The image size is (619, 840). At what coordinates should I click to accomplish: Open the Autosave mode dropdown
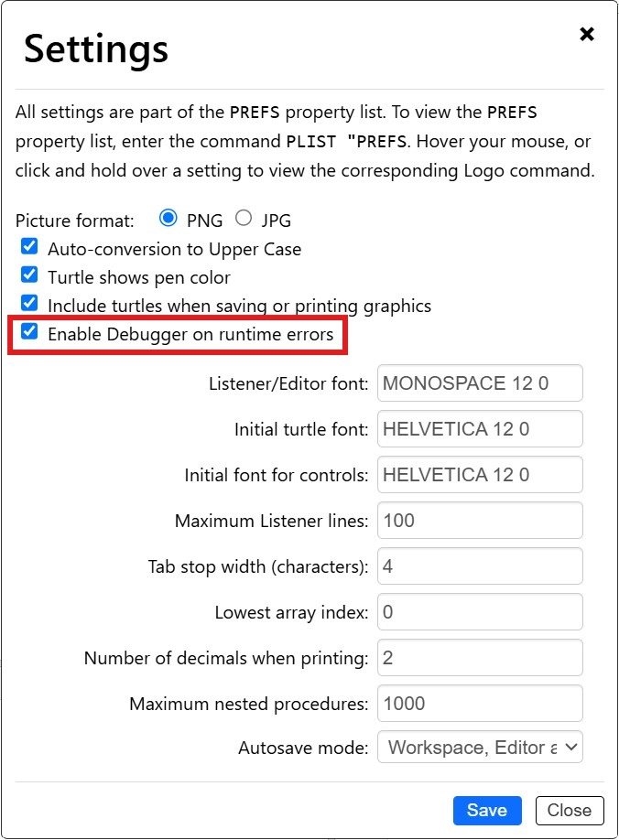pos(480,748)
